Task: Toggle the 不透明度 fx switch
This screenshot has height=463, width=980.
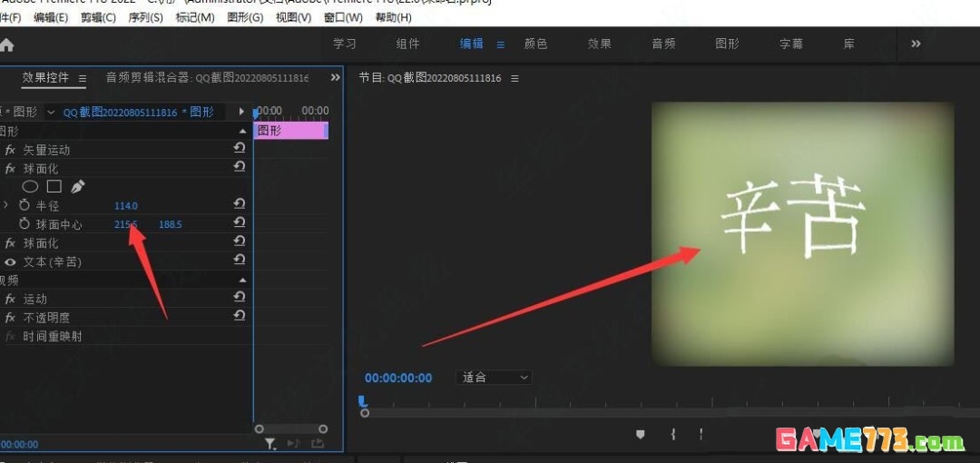Action: tap(10, 318)
